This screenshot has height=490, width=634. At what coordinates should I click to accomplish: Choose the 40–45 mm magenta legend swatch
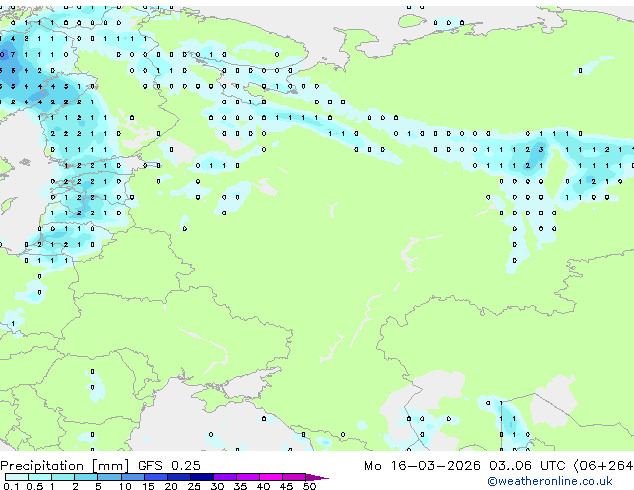tap(271, 477)
